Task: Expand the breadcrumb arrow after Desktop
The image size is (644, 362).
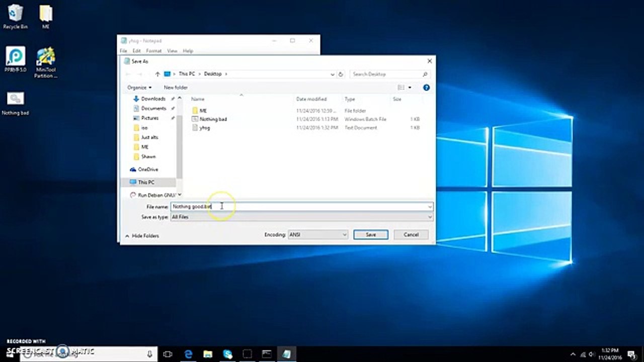Action: tap(226, 74)
